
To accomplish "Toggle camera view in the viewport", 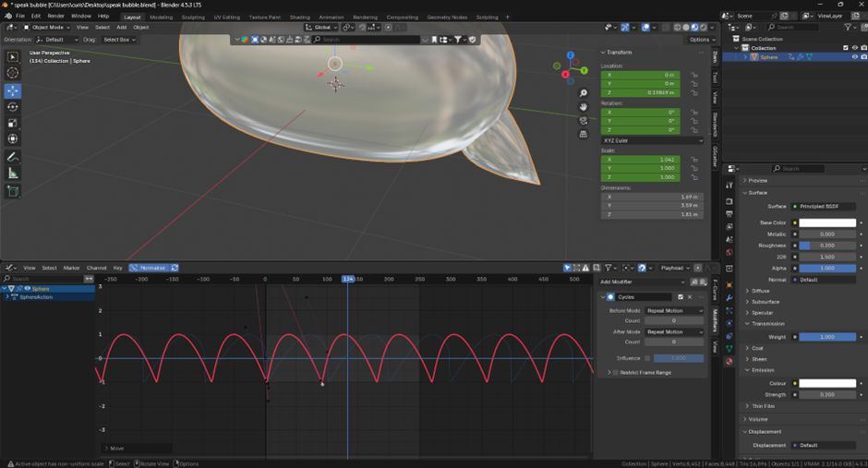I will coord(584,120).
